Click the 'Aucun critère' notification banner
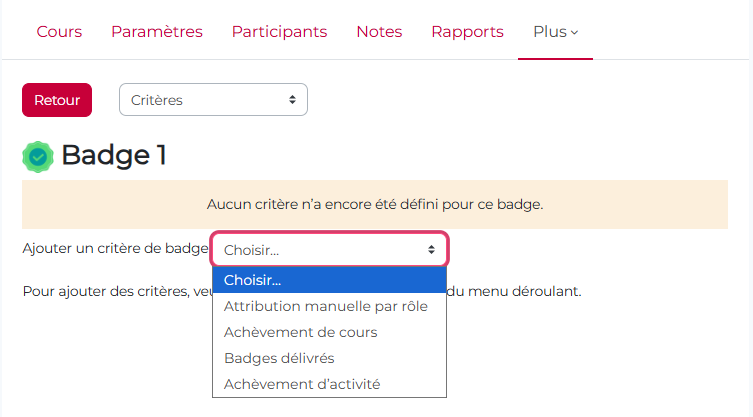The width and height of the screenshot is (753, 417). coord(375,204)
